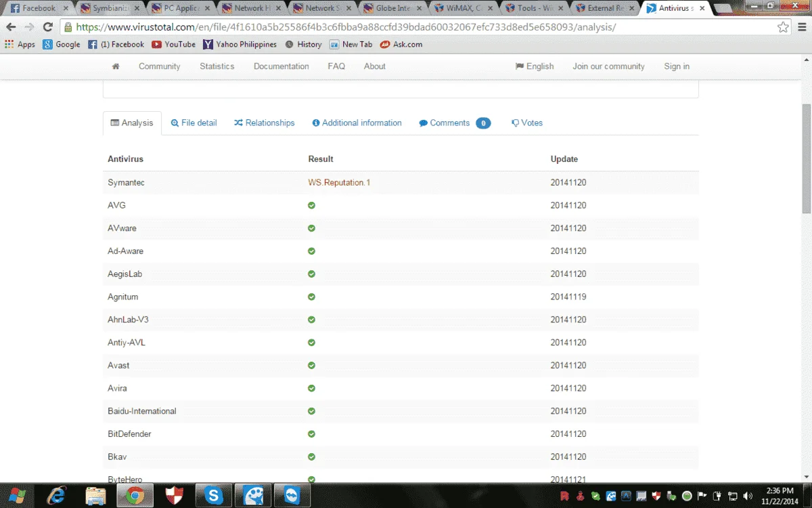The height and width of the screenshot is (508, 812).
Task: Open the Apps bookmark shortcut
Action: tap(20, 44)
